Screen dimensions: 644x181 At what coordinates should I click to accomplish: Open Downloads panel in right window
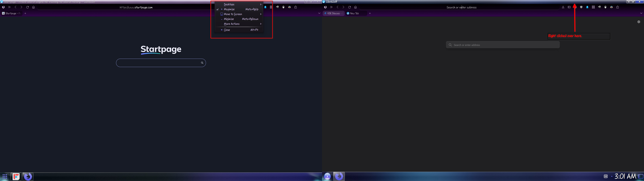click(x=563, y=7)
